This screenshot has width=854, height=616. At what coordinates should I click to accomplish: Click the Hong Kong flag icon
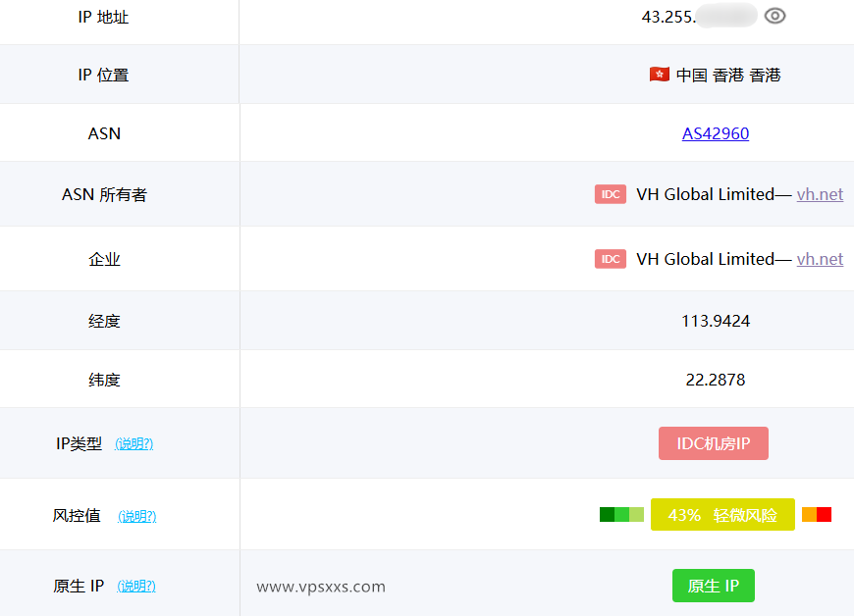pyautogui.click(x=658, y=74)
